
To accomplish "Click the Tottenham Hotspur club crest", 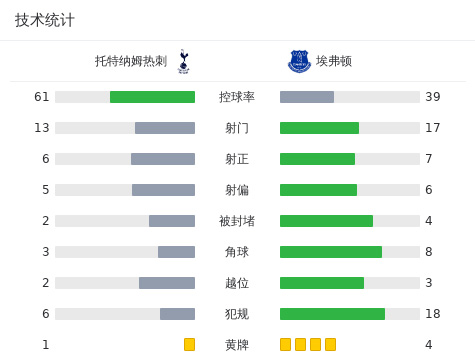I will coord(183,61).
